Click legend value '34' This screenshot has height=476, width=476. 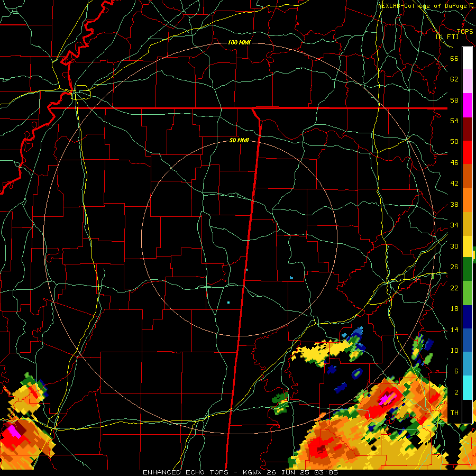tap(454, 225)
